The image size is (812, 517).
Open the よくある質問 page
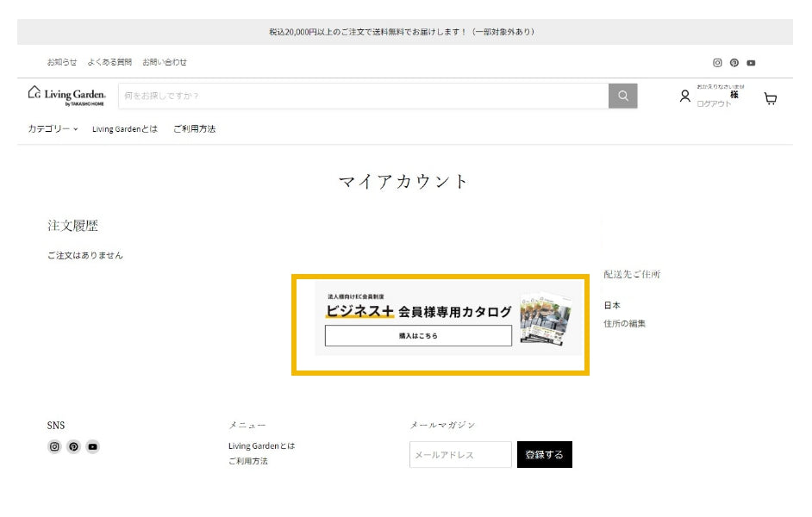click(109, 62)
